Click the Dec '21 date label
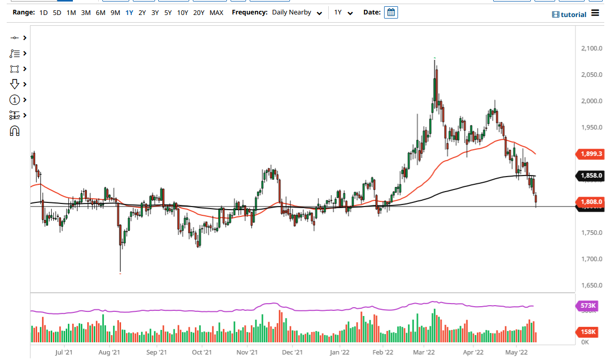The width and height of the screenshot is (611, 364). (x=292, y=352)
